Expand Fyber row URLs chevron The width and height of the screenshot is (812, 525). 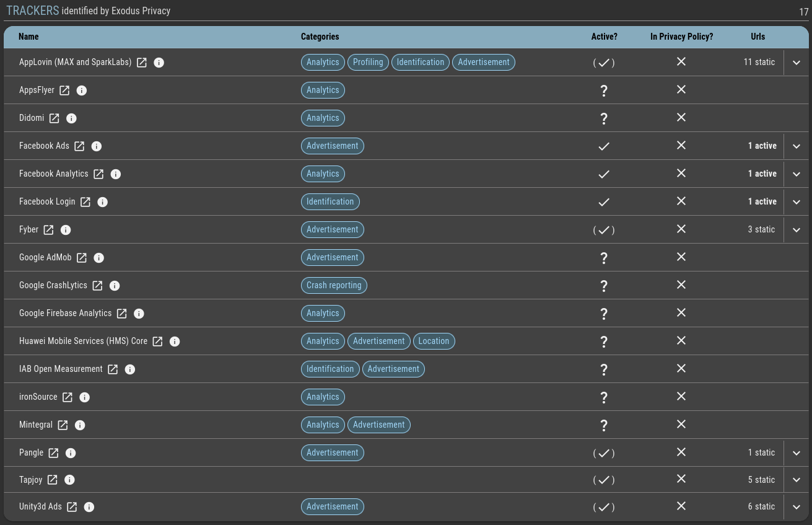coord(797,230)
